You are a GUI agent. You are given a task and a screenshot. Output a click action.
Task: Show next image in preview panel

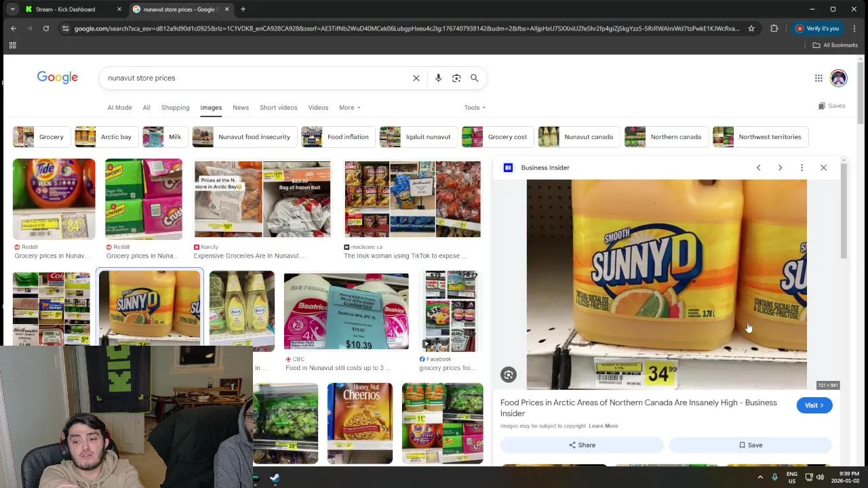pyautogui.click(x=780, y=167)
